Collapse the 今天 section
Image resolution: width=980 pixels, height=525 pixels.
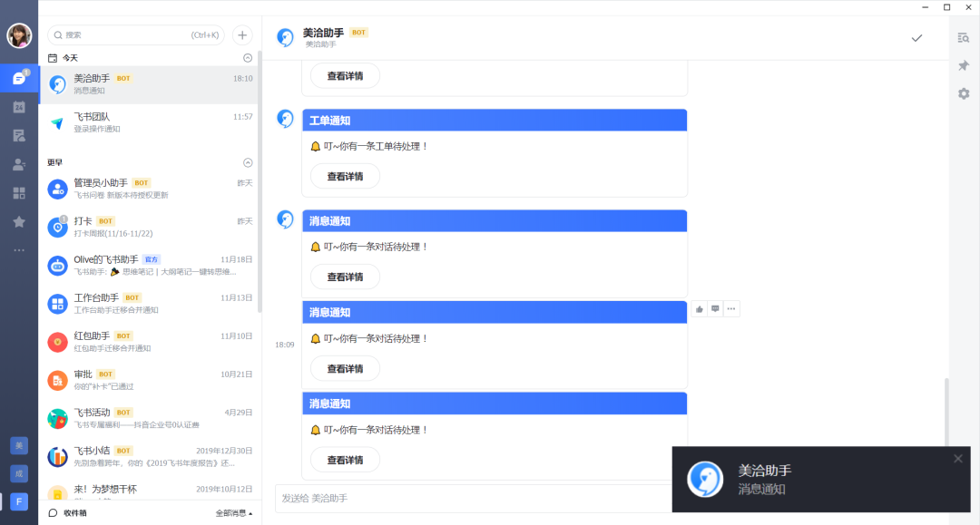[248, 58]
